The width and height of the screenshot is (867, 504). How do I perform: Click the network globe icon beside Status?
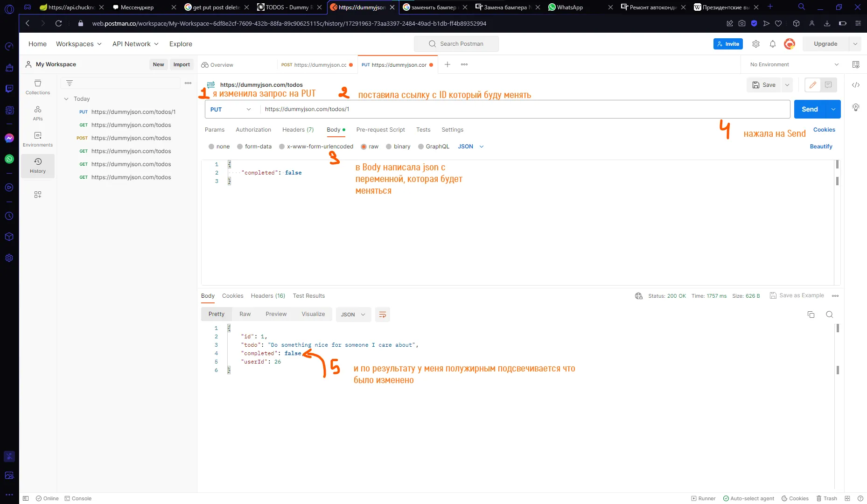(639, 296)
